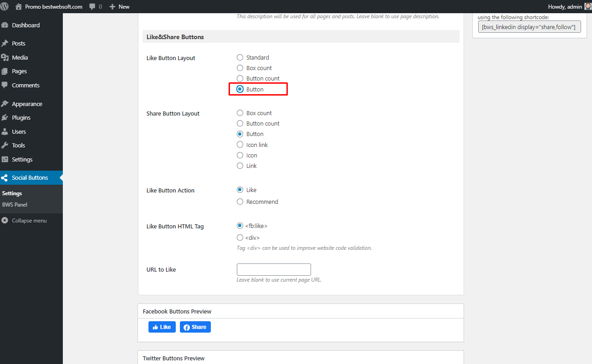
Task: Select Button count for Share button layout
Action: tap(240, 123)
